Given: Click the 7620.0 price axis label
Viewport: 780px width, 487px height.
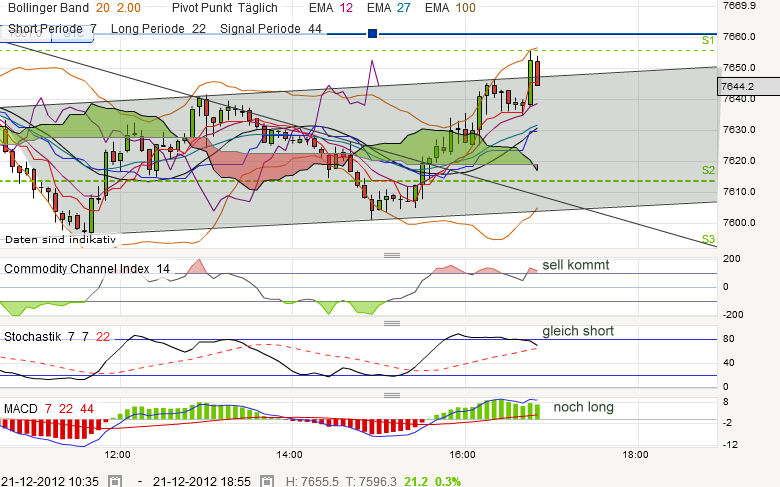Looking at the screenshot, I should (739, 161).
